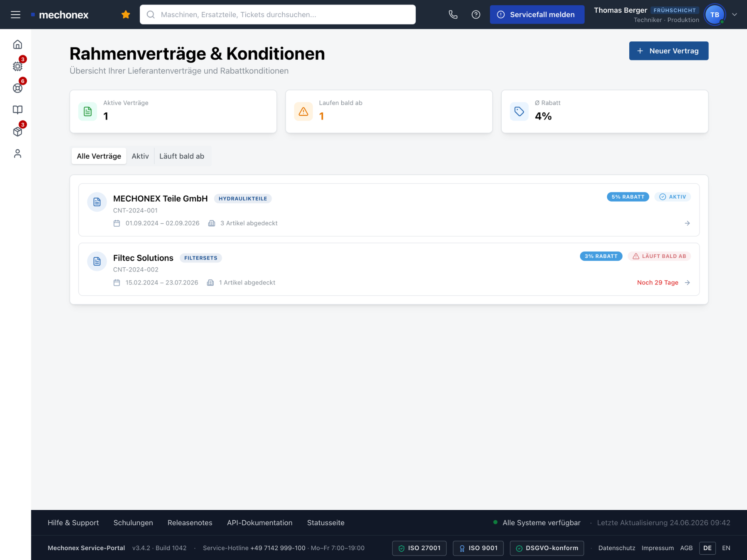Switch to the Aktiv tab
This screenshot has width=747, height=560.
[140, 156]
